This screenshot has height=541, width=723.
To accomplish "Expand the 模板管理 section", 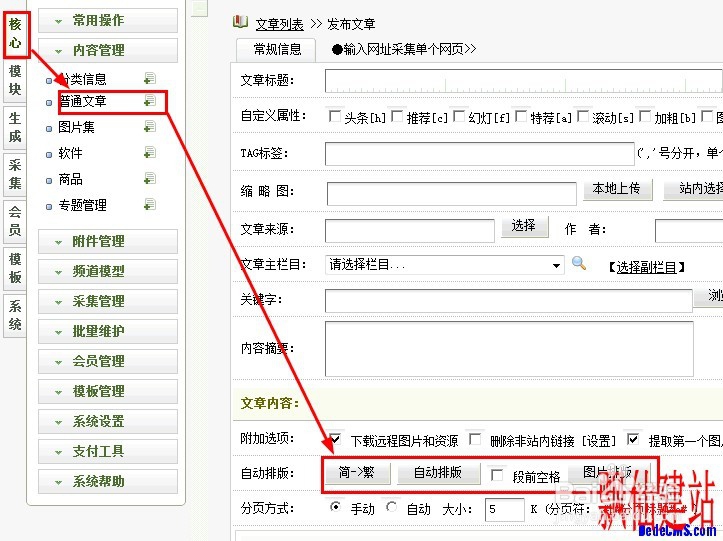I will [x=108, y=391].
